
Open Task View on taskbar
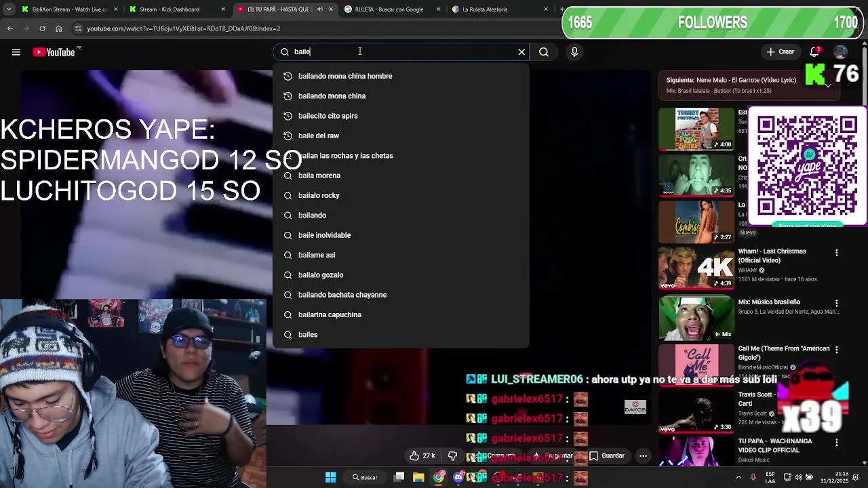(x=399, y=478)
